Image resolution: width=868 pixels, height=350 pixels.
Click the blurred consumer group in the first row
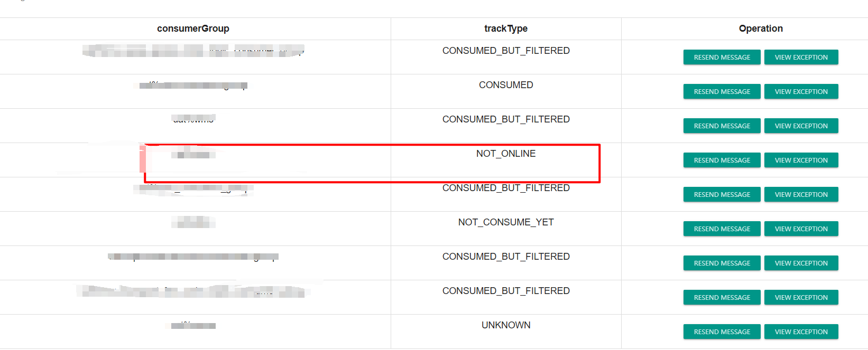tap(193, 51)
